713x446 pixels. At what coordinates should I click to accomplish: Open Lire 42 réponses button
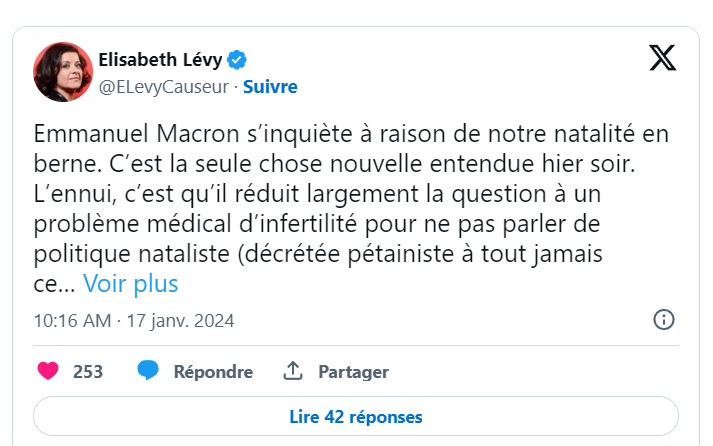tap(356, 416)
